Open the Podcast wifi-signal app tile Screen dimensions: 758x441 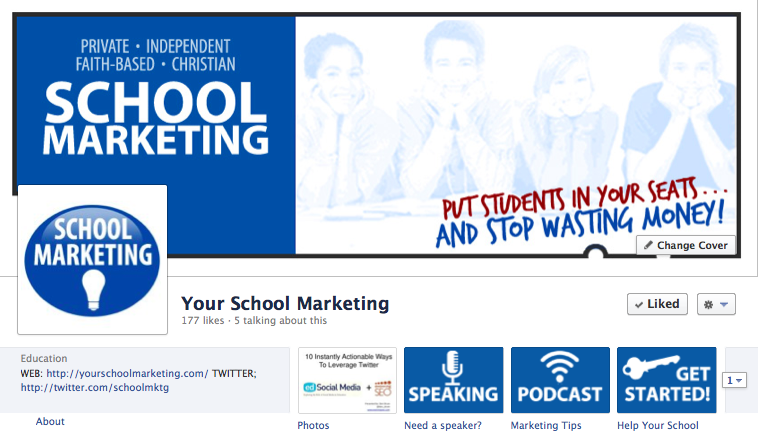[x=560, y=380]
